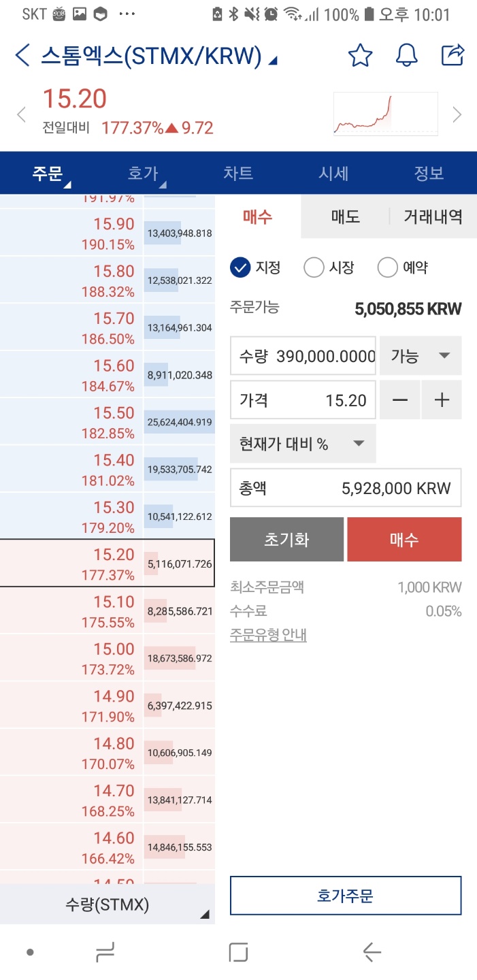Open the mini price chart thumbnail

tap(386, 114)
